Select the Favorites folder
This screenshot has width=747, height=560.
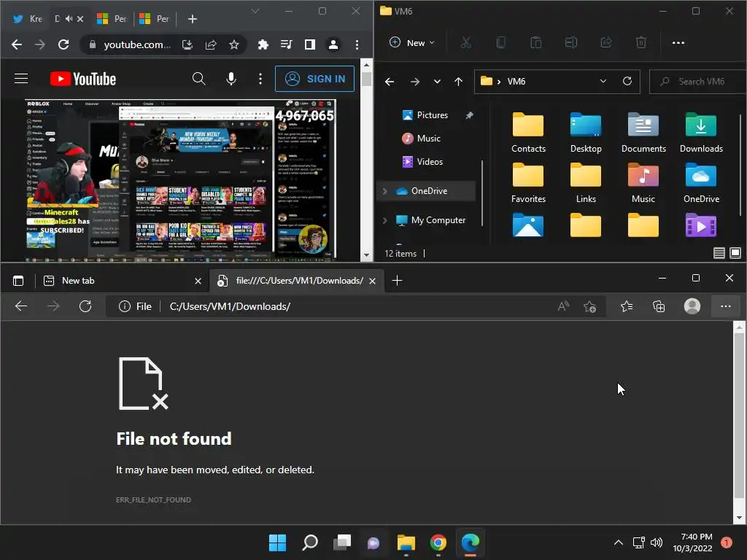coord(528,183)
